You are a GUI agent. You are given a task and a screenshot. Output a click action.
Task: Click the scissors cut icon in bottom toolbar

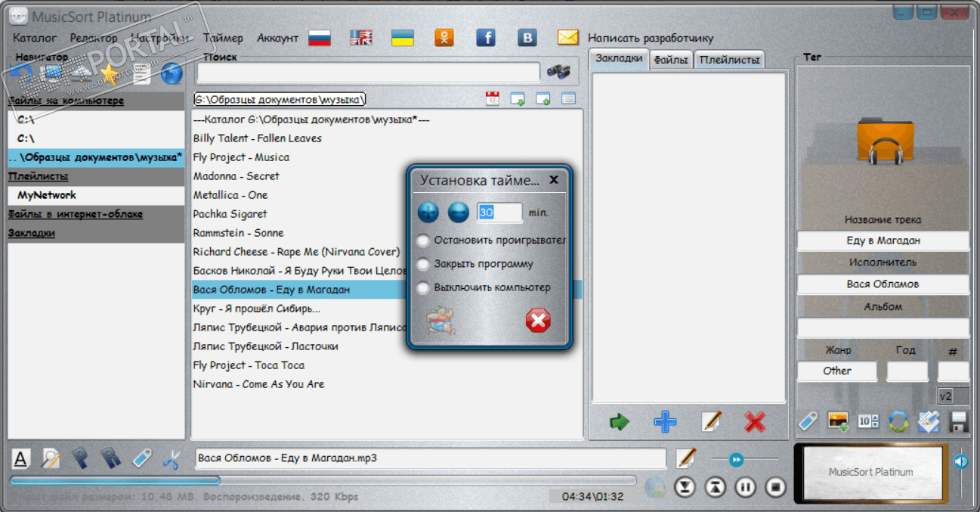tap(171, 458)
